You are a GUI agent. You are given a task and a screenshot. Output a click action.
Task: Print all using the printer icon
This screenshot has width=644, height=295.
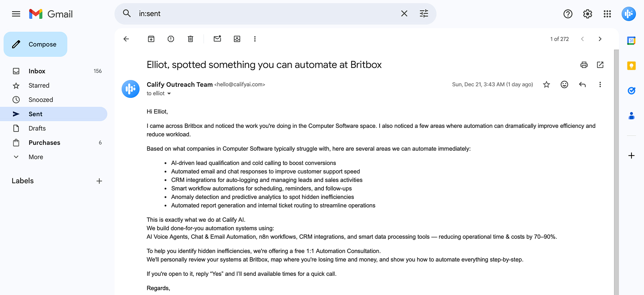click(x=584, y=65)
